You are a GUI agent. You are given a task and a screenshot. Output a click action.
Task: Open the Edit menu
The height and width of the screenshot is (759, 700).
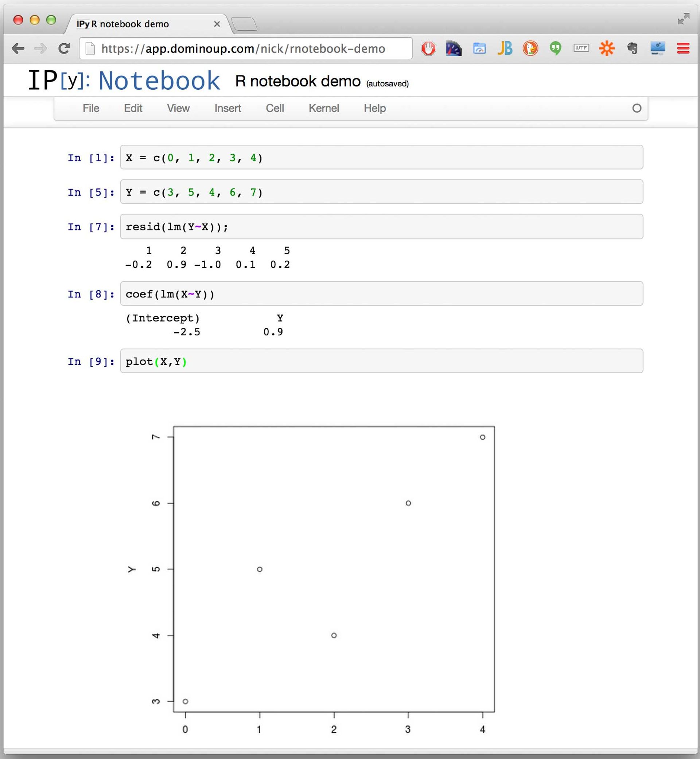pyautogui.click(x=133, y=108)
